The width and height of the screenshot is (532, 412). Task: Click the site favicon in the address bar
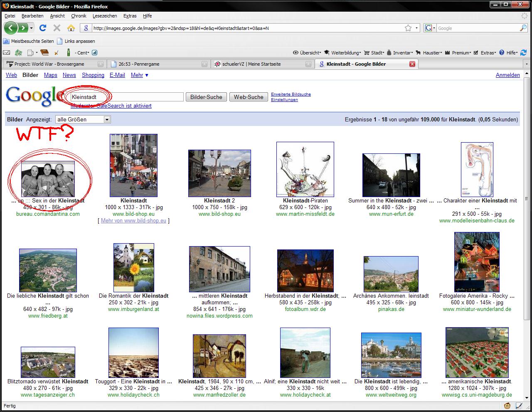tap(86, 28)
